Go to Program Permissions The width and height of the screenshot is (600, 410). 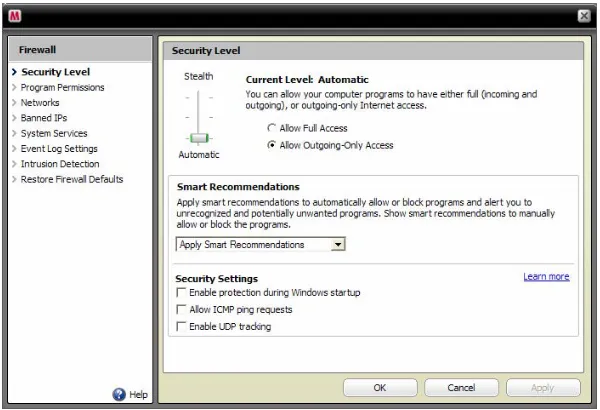(62, 87)
